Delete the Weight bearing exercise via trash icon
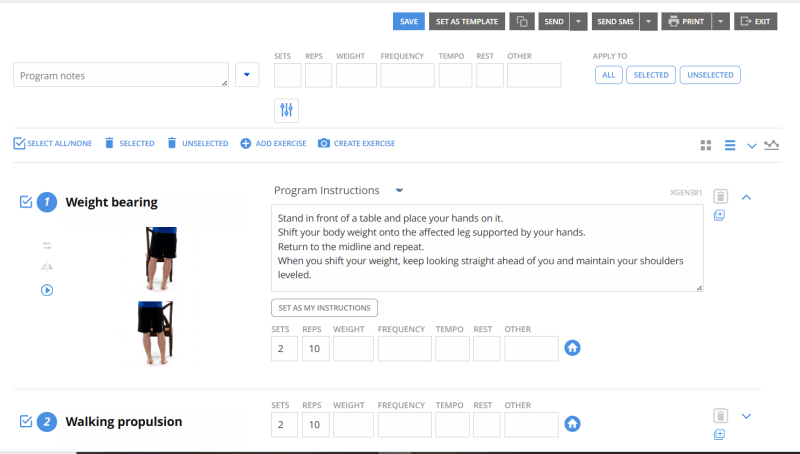Screen dimensions: 800x454 coord(720,196)
